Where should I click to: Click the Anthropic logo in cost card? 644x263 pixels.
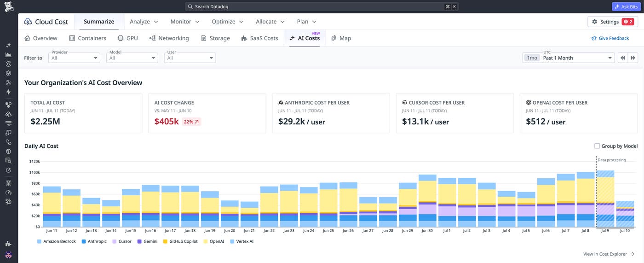pos(281,103)
